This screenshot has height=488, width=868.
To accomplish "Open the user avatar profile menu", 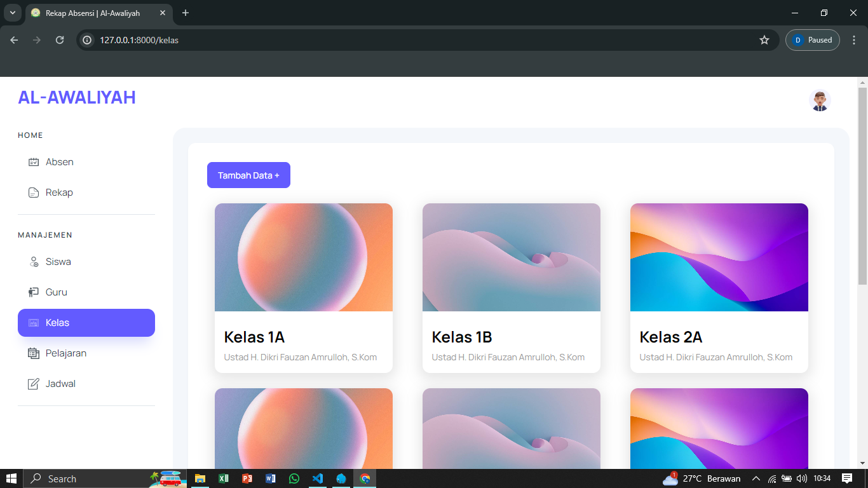I will [x=820, y=100].
